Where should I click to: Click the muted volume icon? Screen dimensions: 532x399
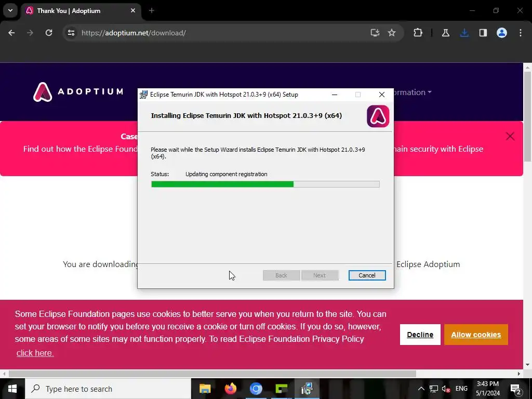click(446, 389)
